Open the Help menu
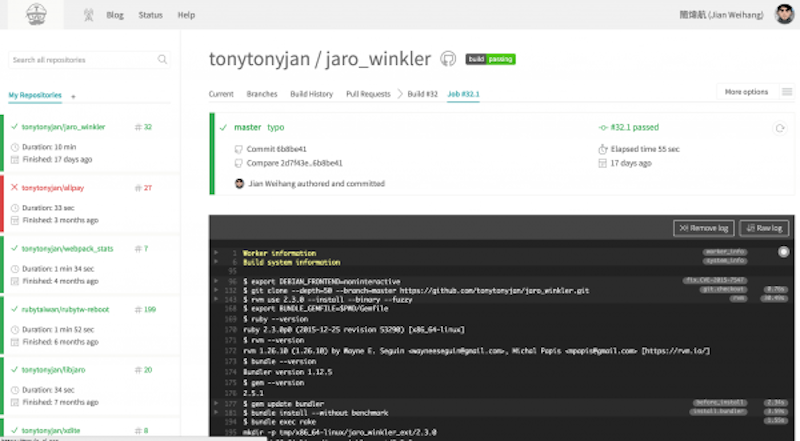 pos(186,15)
